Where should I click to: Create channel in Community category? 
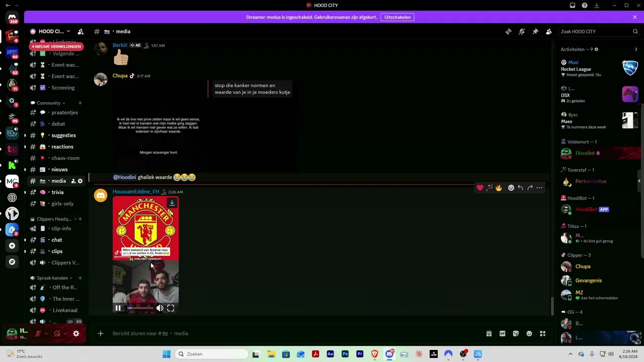tap(79, 103)
